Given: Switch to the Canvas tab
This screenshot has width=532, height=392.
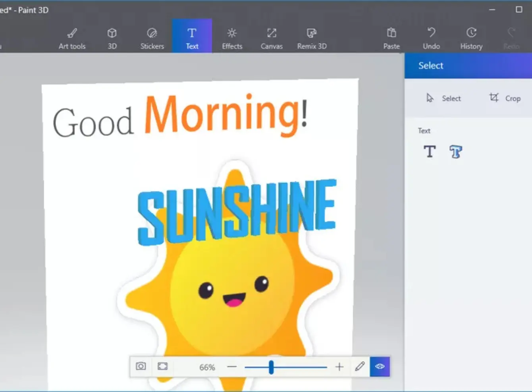Looking at the screenshot, I should click(x=272, y=38).
